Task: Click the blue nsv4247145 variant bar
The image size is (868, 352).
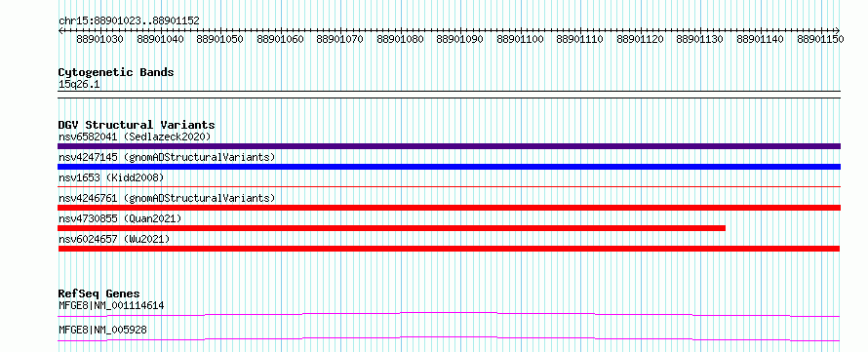Action: pos(449,167)
